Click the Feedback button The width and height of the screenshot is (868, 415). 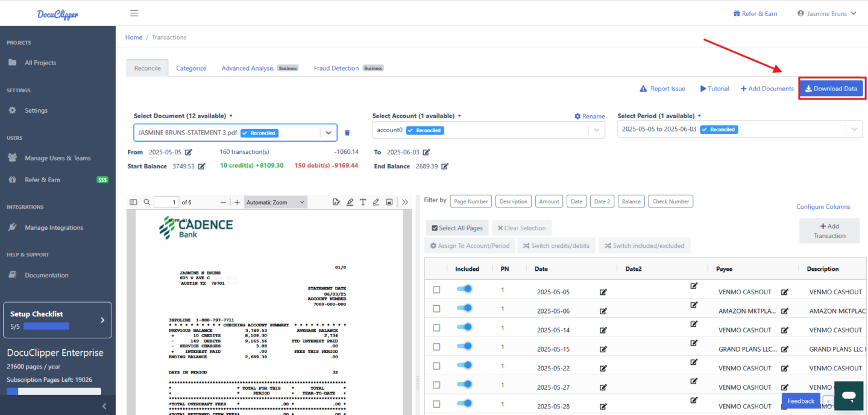click(801, 401)
